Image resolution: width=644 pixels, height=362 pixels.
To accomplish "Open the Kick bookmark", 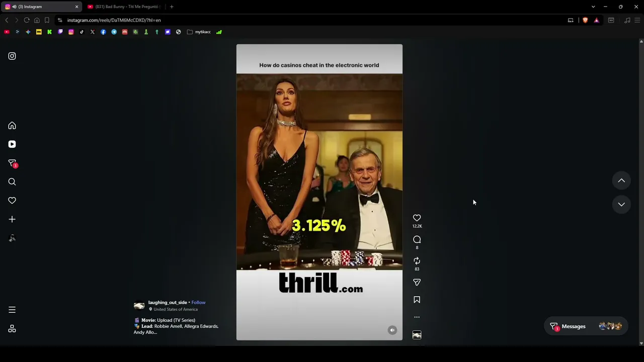I will 49,32.
